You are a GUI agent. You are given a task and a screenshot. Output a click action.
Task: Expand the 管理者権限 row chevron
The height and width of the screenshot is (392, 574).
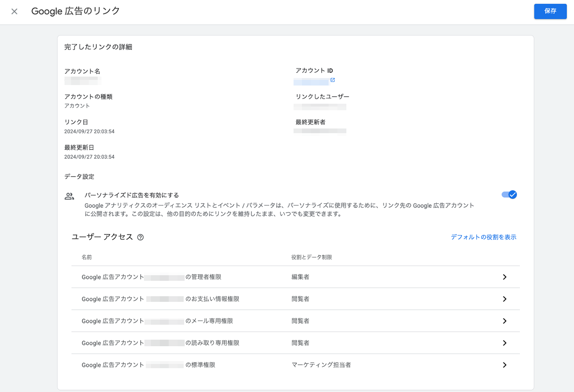pos(504,277)
